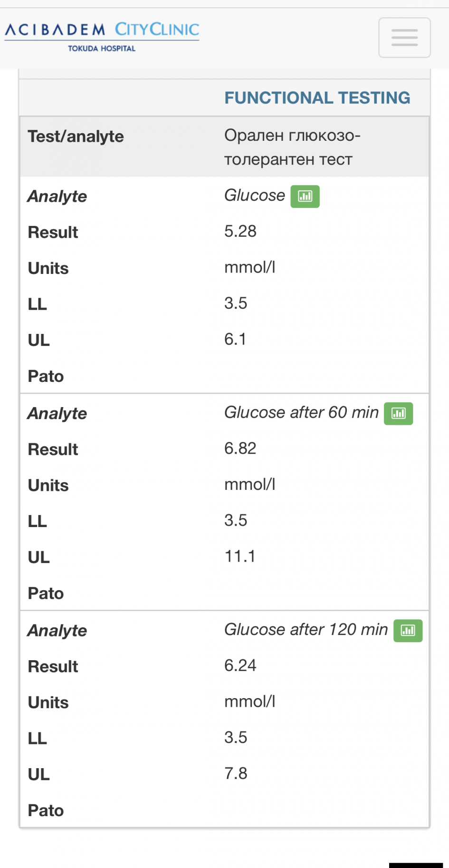Click the Glucose after 60 min analyte name
The image size is (449, 868).
tap(301, 413)
